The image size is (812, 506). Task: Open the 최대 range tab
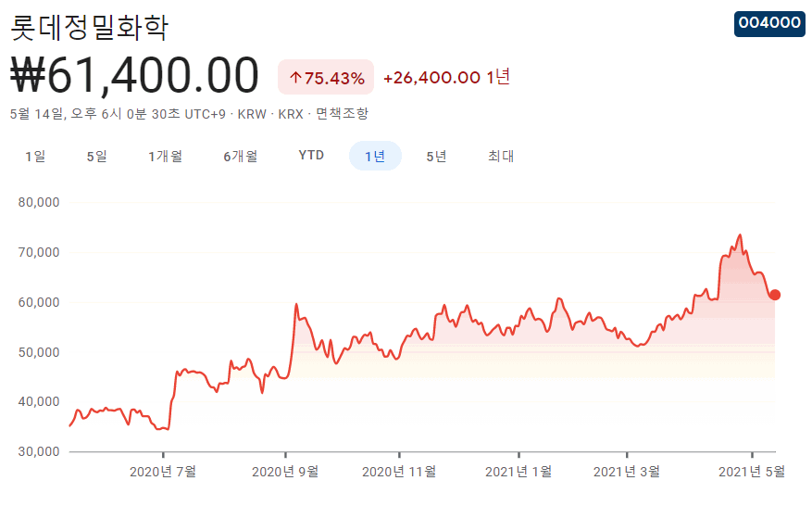[501, 156]
